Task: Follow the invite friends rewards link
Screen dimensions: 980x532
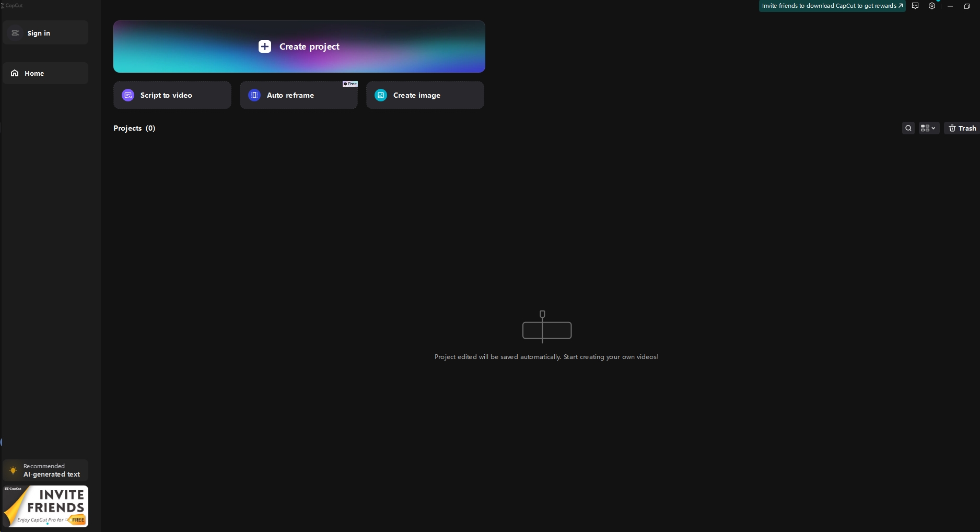Action: point(832,6)
